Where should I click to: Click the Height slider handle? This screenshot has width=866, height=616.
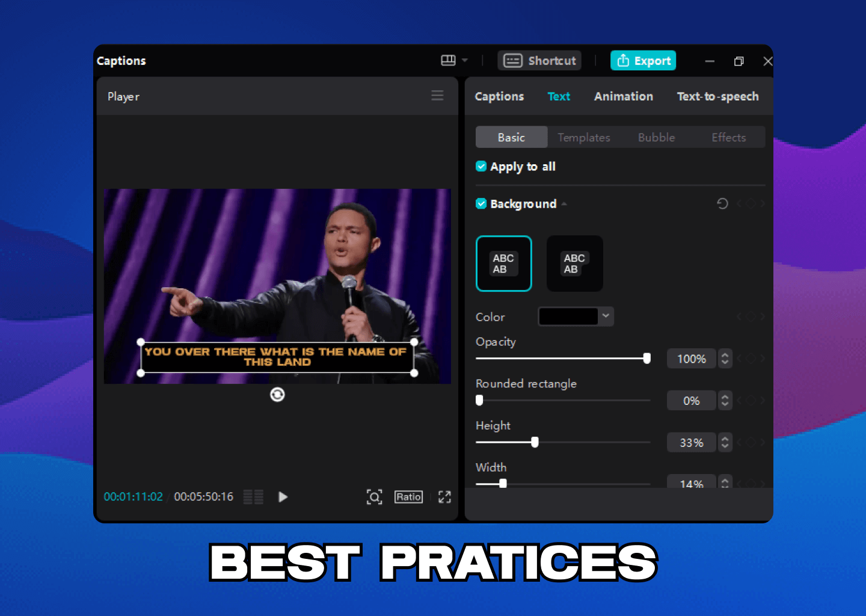[x=535, y=442]
